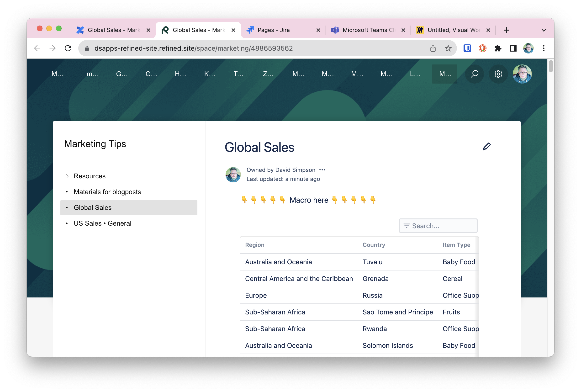Image resolution: width=581 pixels, height=392 pixels.
Task: Open the tab list dropdown arrow
Action: (544, 30)
